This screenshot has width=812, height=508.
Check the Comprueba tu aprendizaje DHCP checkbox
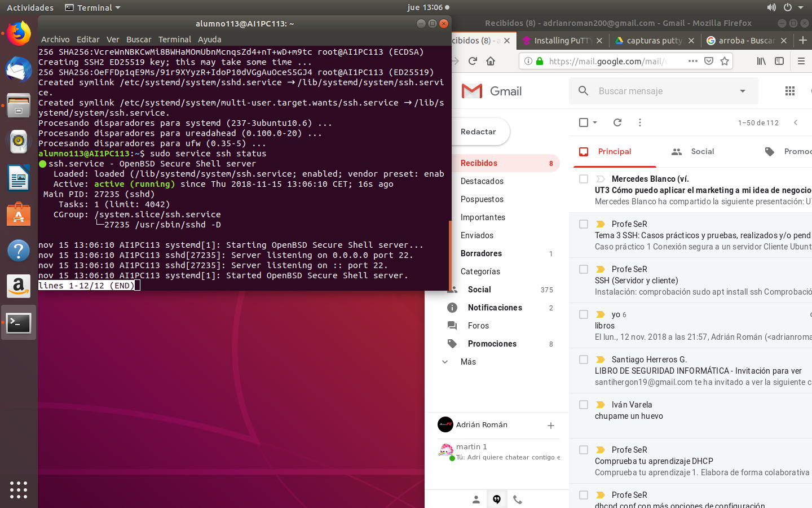pyautogui.click(x=584, y=450)
